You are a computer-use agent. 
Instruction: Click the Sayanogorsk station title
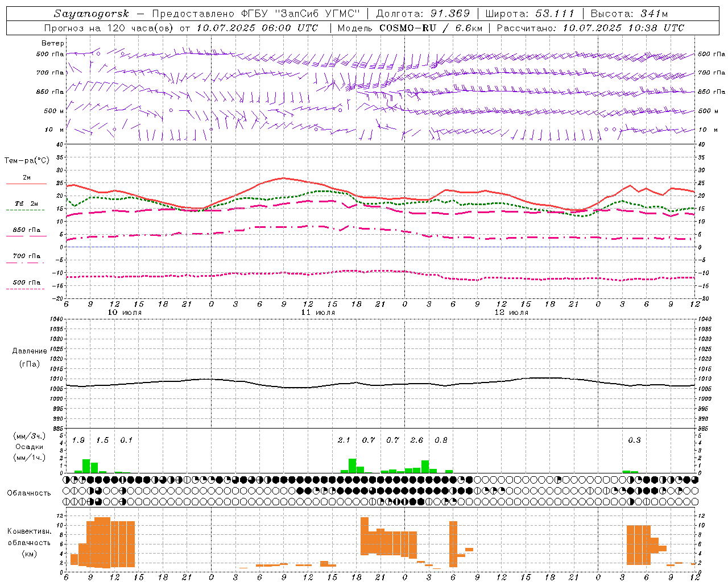[91, 14]
